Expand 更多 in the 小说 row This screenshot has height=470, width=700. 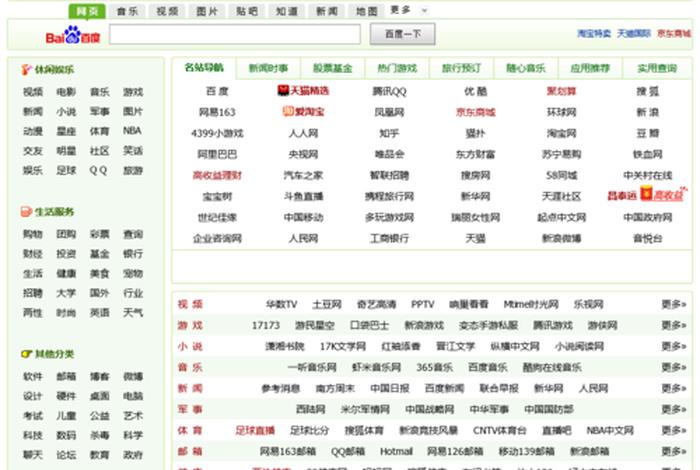(674, 346)
